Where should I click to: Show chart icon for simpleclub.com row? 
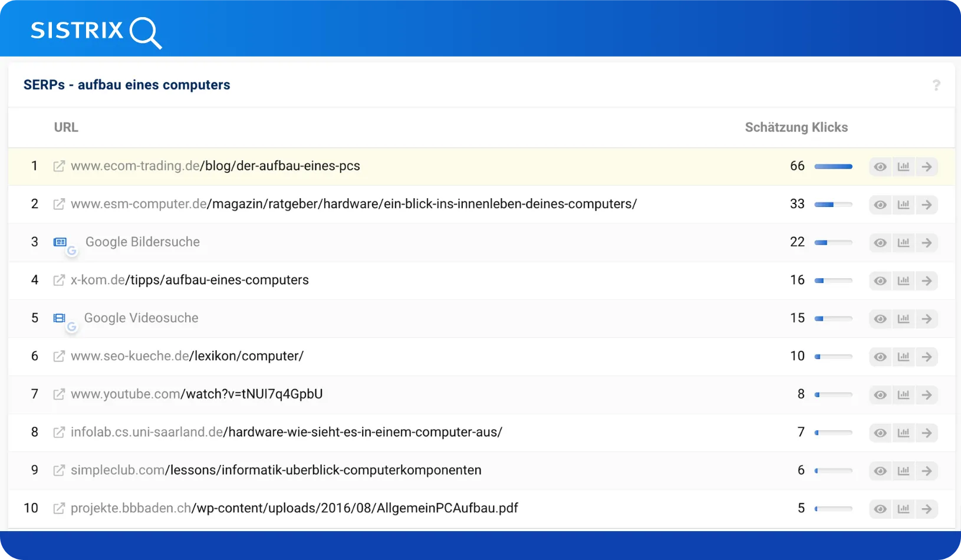tap(903, 471)
